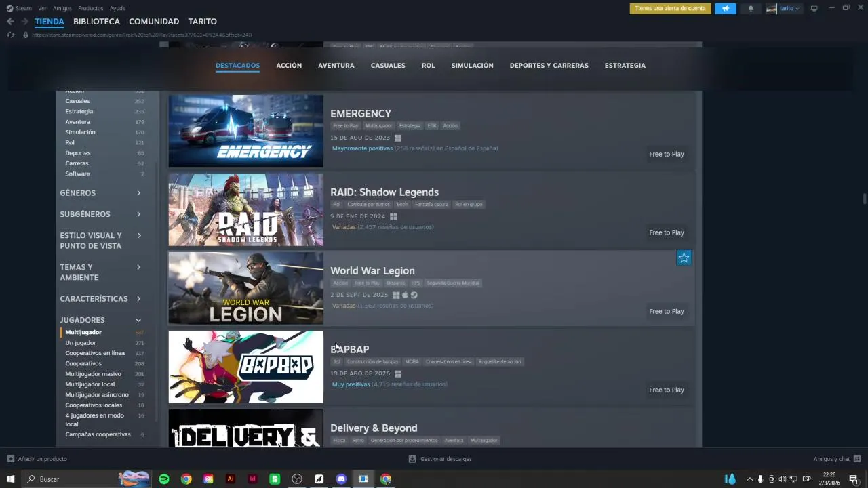Click the page vertical scrollbar
This screenshot has height=488, width=868.
(x=864, y=198)
